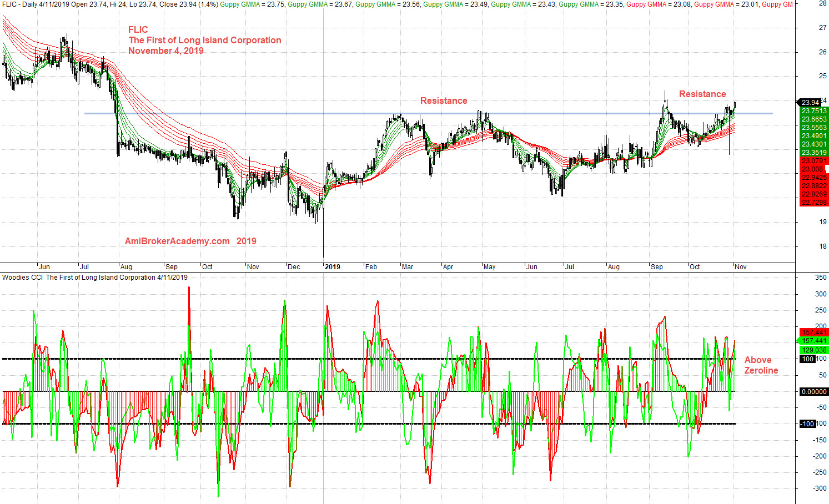Viewport: 829px width, 504px height.
Task: Click the Dec month label on time axis
Action: point(294,267)
